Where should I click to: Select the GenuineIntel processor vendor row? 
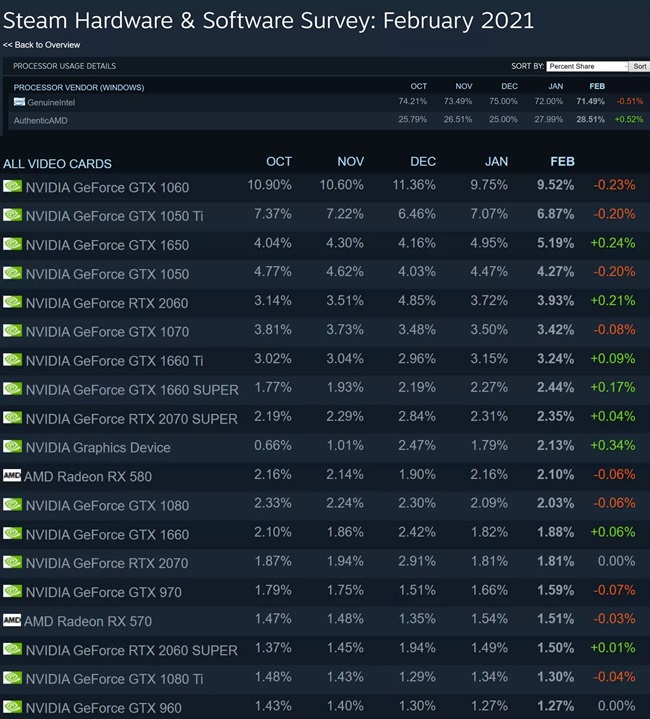click(329, 102)
